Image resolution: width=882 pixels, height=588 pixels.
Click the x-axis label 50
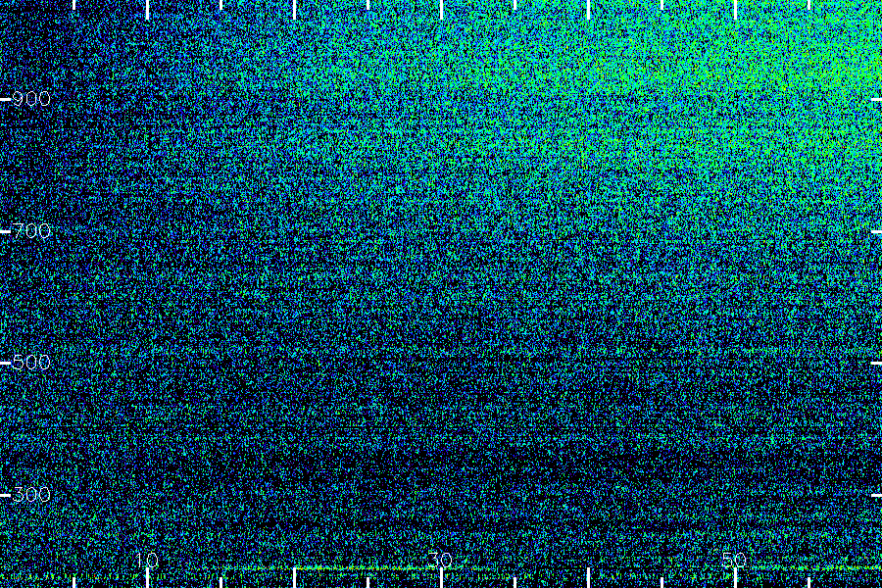[x=734, y=560]
